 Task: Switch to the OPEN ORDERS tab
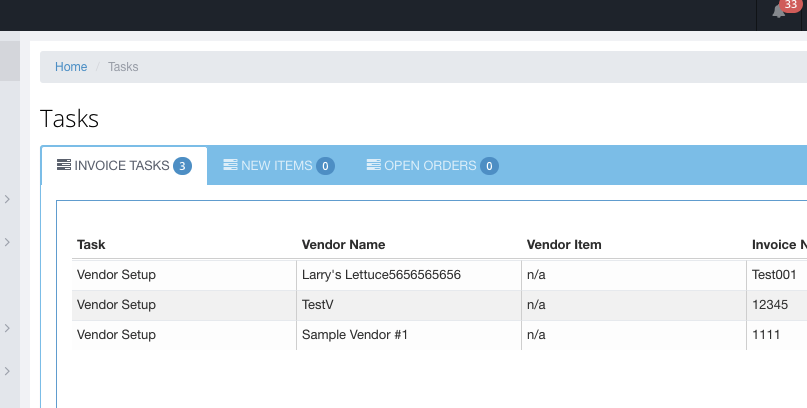click(x=433, y=166)
